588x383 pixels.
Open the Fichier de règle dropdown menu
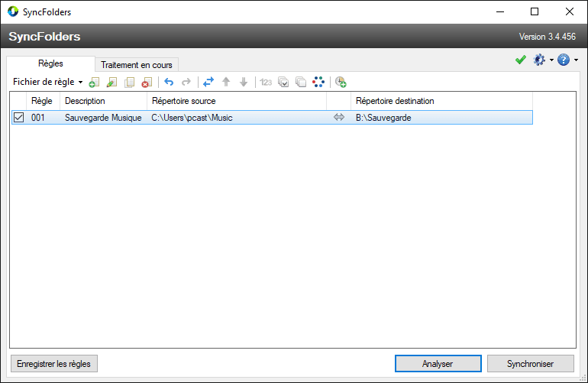pos(47,82)
